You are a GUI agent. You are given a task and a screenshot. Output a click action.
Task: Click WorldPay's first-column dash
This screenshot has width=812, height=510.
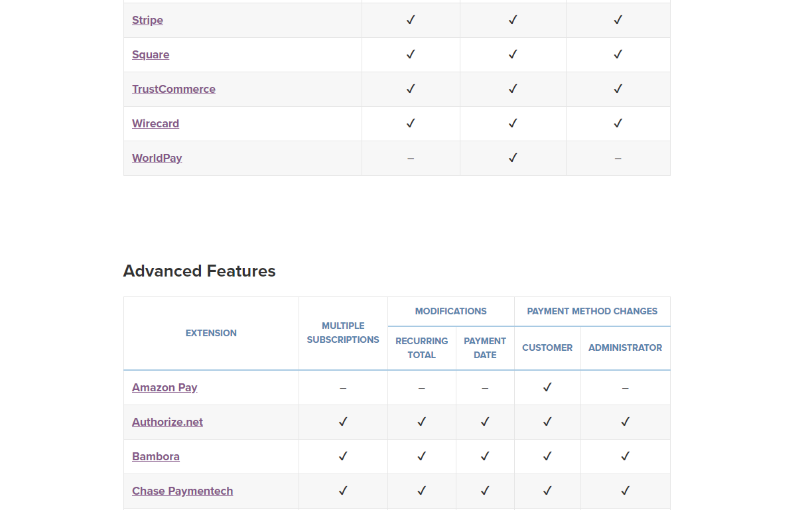pos(411,159)
